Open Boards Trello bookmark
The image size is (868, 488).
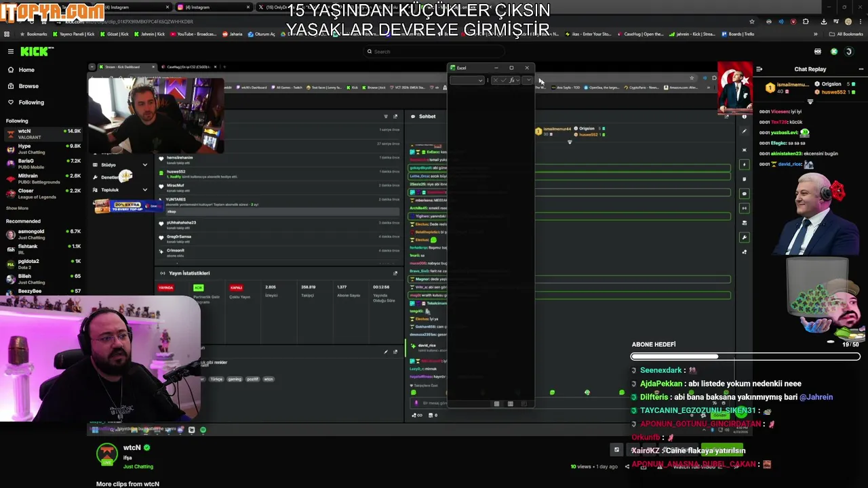(738, 34)
